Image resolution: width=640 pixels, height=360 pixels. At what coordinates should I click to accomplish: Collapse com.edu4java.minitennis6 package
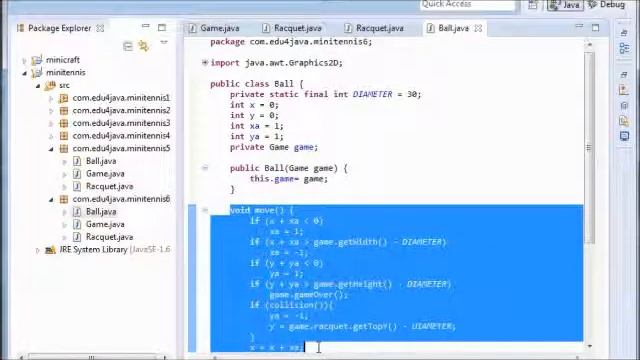click(x=51, y=200)
